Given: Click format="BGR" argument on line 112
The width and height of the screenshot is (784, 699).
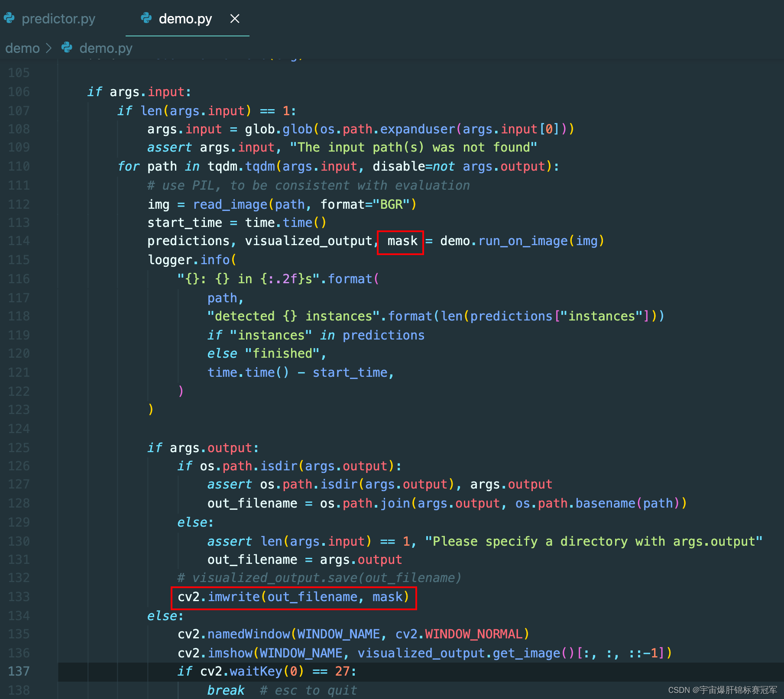Looking at the screenshot, I should 365,204.
